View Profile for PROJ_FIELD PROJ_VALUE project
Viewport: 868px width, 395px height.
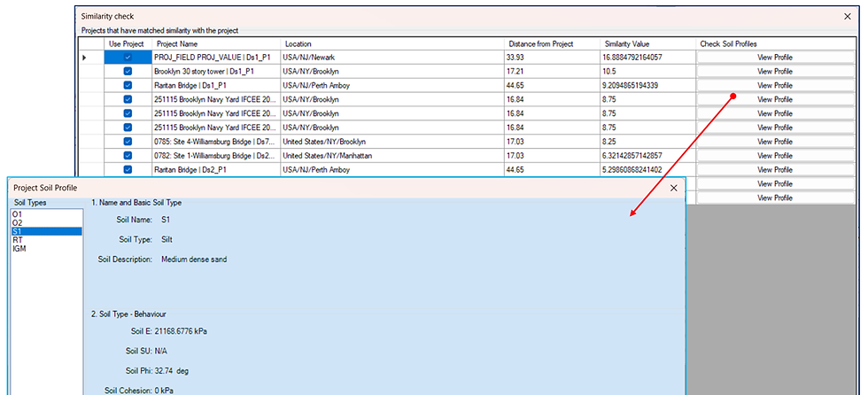tap(775, 58)
